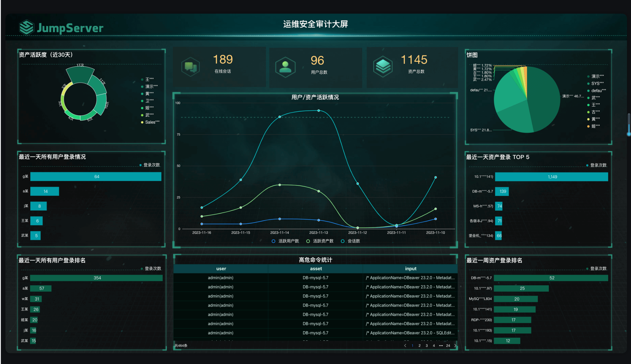Click the total users person icon
The image size is (631, 364).
click(285, 67)
